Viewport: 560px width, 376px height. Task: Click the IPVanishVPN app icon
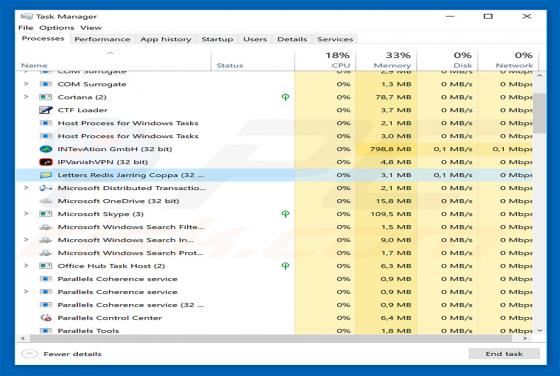pos(46,162)
